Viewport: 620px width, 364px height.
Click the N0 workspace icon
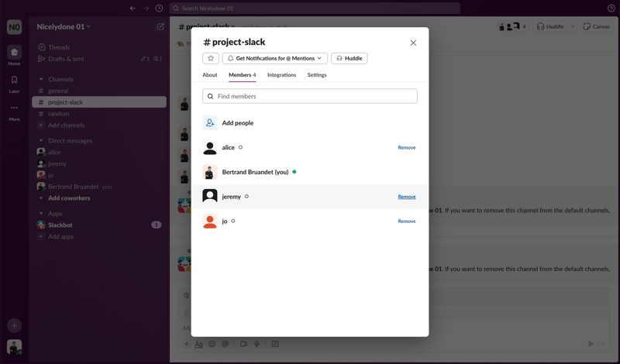coord(14,27)
